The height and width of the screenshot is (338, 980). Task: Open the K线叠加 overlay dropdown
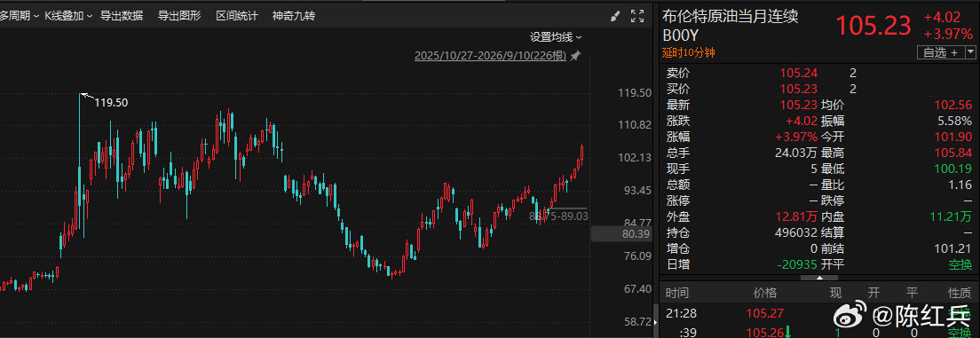point(68,16)
